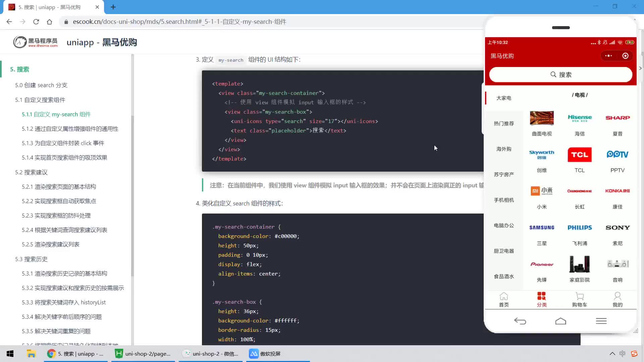Open '5.2.3 实现搜索框的防抖处理' link
644x362 pixels.
tap(56, 216)
